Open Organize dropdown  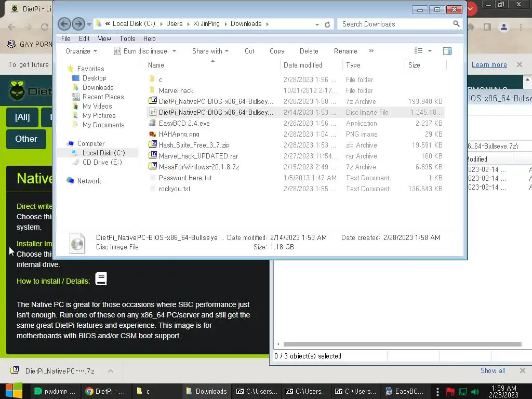(81, 51)
